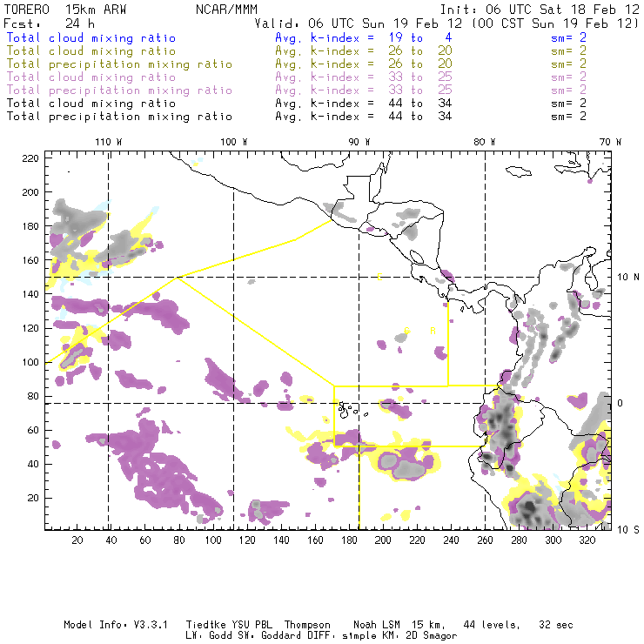Click "140" on the vertical axis
The height and width of the screenshot is (644, 644).
point(30,294)
